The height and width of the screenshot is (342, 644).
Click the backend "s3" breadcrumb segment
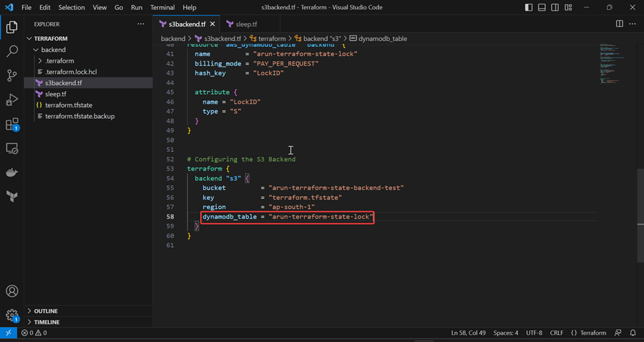click(x=318, y=38)
